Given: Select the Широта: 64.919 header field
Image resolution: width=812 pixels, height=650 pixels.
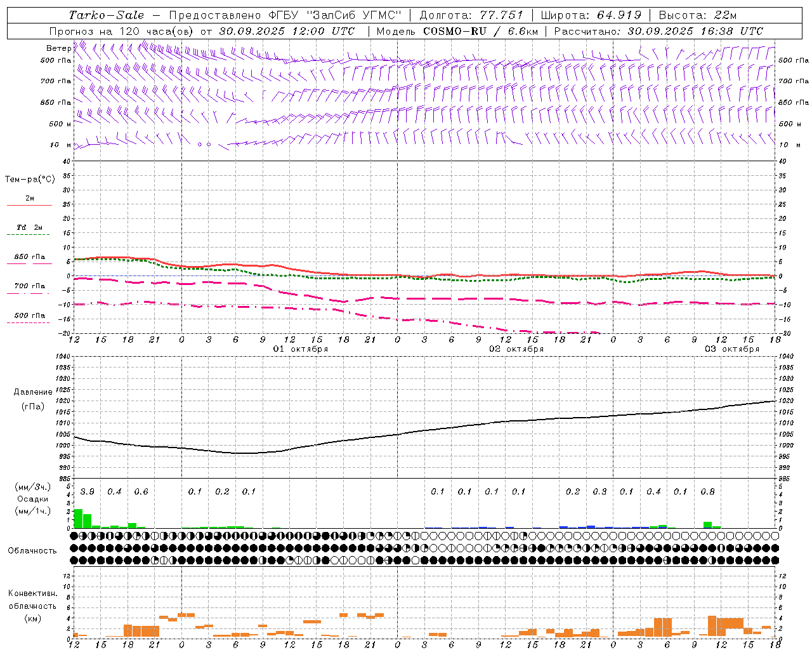Looking at the screenshot, I should point(591,15).
